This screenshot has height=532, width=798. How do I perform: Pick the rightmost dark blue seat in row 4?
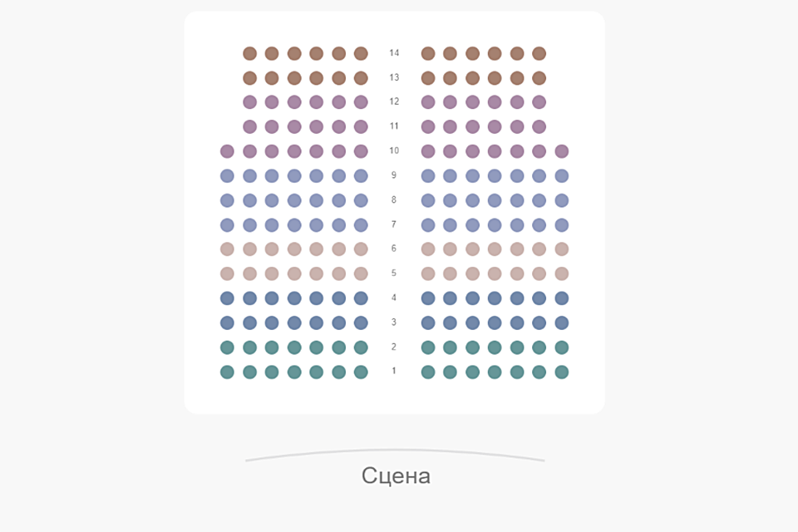tap(562, 298)
